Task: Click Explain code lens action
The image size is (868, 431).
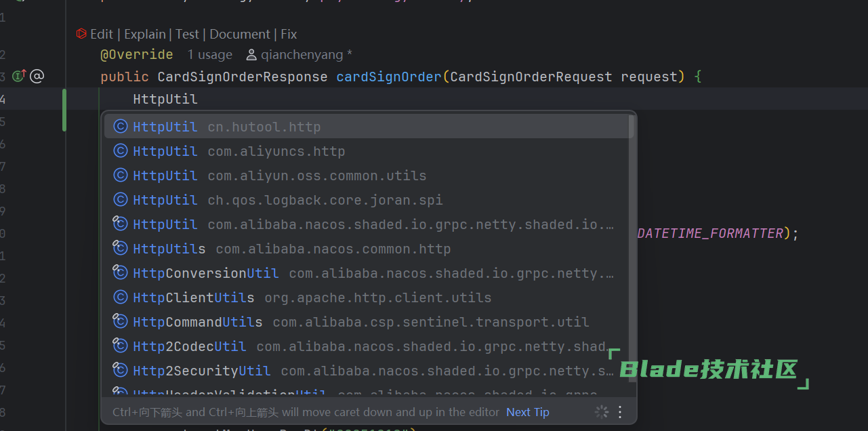Action: click(145, 34)
